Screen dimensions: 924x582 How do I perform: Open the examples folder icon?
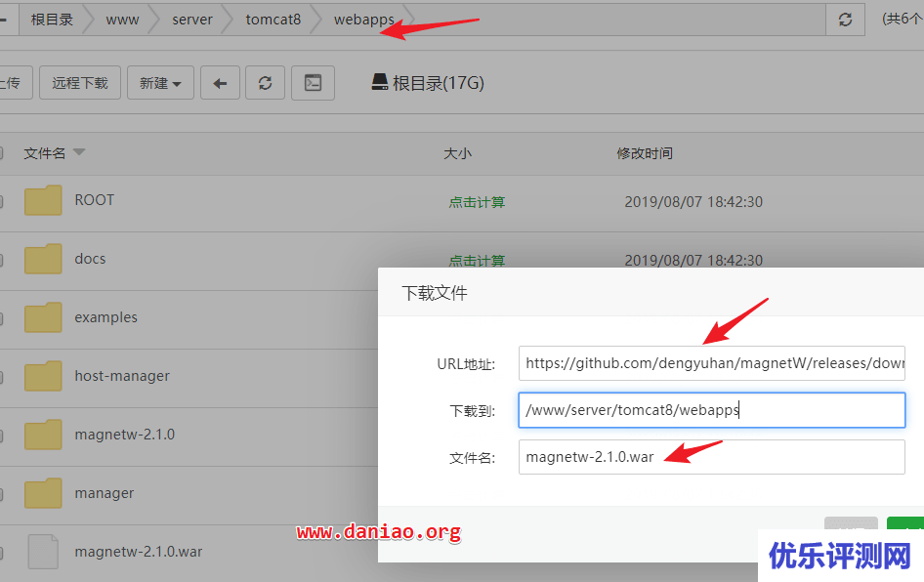(x=43, y=317)
